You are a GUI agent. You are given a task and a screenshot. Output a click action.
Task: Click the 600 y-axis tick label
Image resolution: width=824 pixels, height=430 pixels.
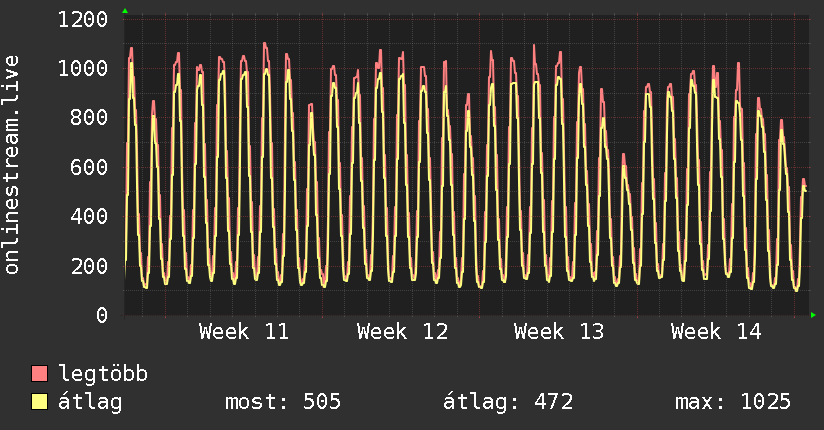pos(90,168)
